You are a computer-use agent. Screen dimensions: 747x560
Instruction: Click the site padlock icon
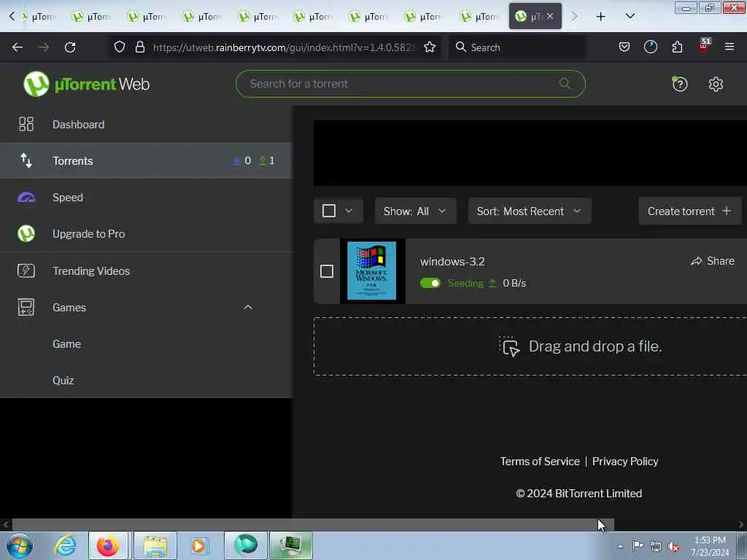point(139,47)
